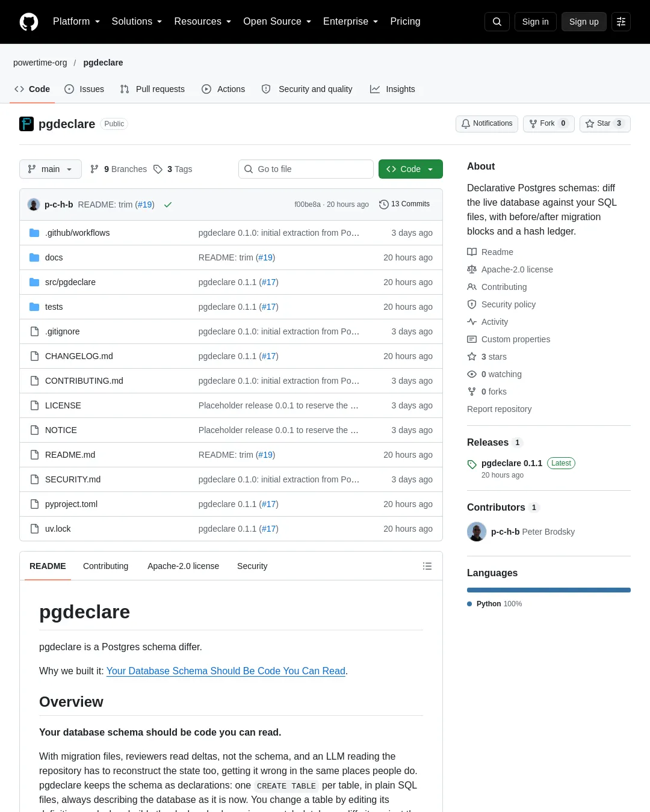The image size is (650, 812).
Task: Open the Insights tab
Action: click(x=392, y=89)
